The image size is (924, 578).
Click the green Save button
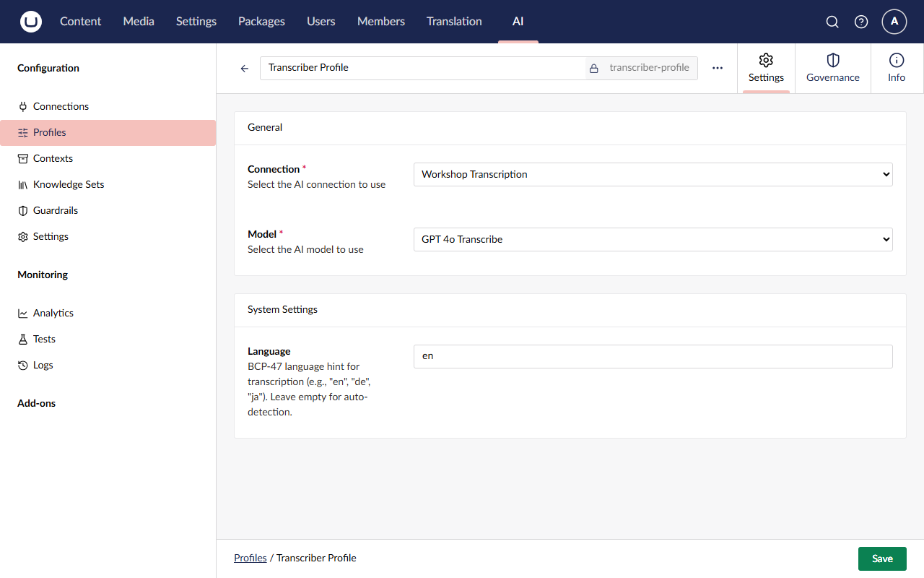(x=882, y=558)
